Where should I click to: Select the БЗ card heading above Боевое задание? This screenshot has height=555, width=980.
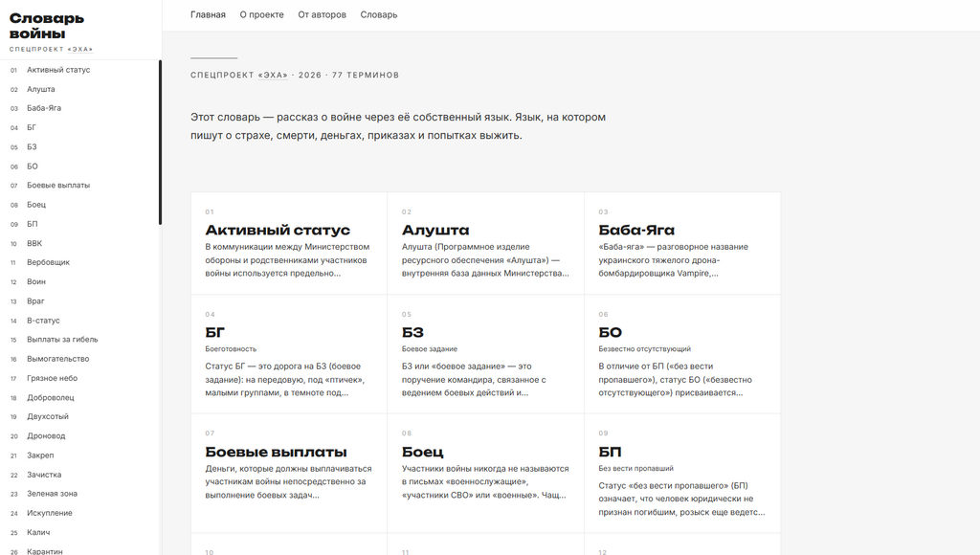(x=412, y=332)
